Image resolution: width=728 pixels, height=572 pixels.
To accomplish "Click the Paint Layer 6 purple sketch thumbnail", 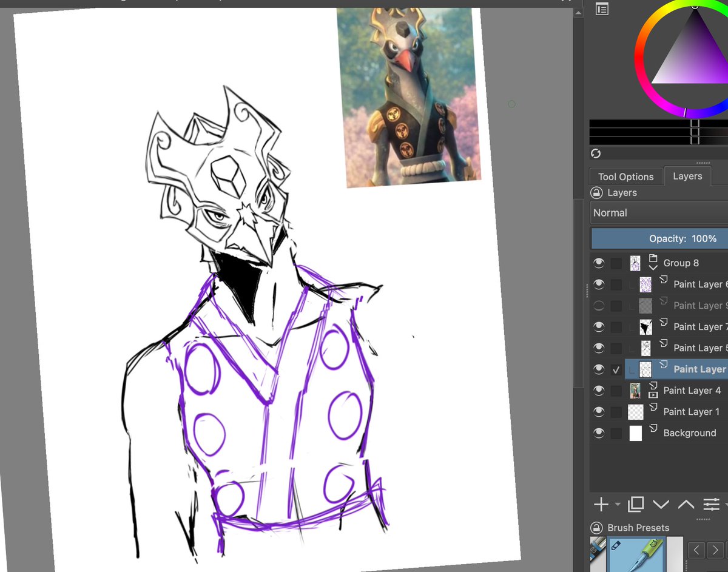I will [x=645, y=284].
